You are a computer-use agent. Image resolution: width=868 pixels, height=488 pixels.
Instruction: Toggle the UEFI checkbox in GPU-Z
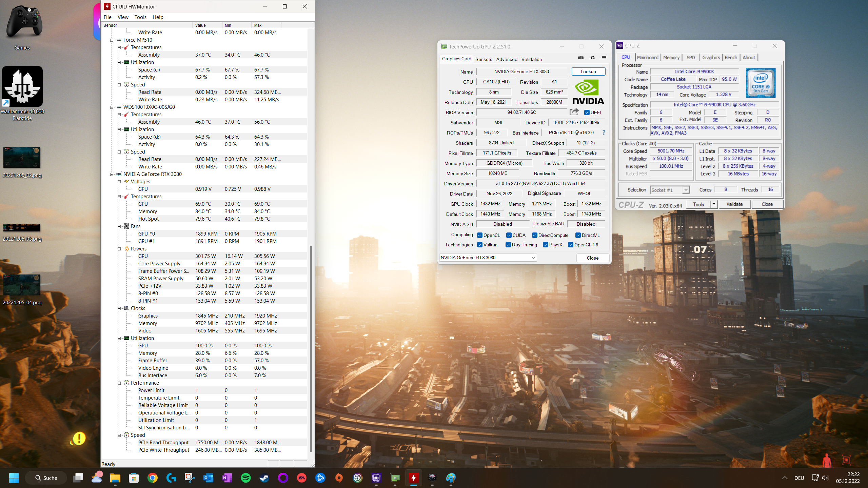(587, 113)
